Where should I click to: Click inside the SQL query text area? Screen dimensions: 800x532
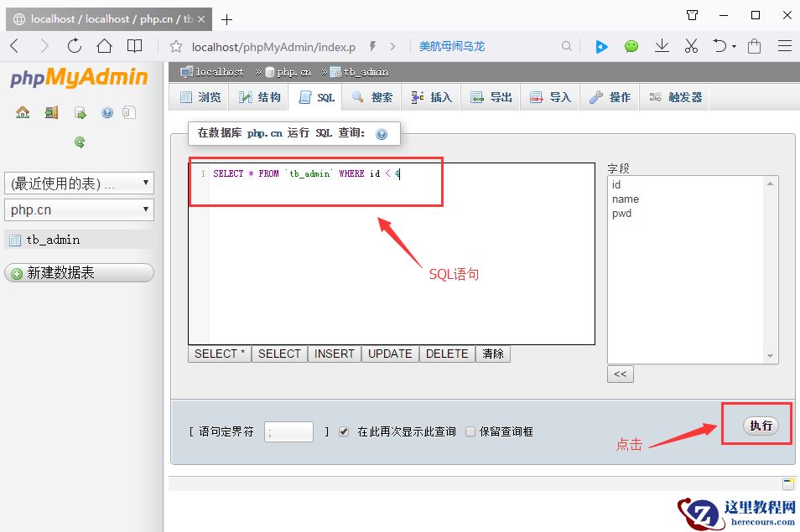(x=392, y=254)
